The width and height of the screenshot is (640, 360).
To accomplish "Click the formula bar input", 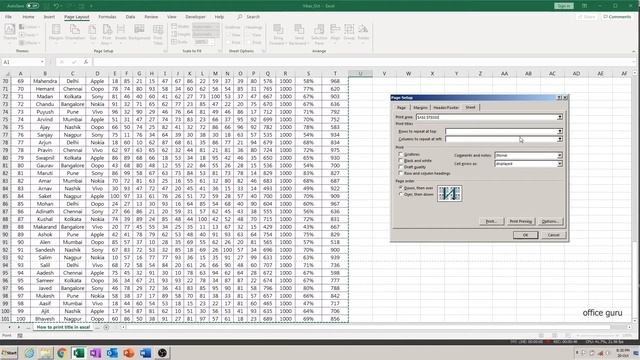I will tap(363, 62).
